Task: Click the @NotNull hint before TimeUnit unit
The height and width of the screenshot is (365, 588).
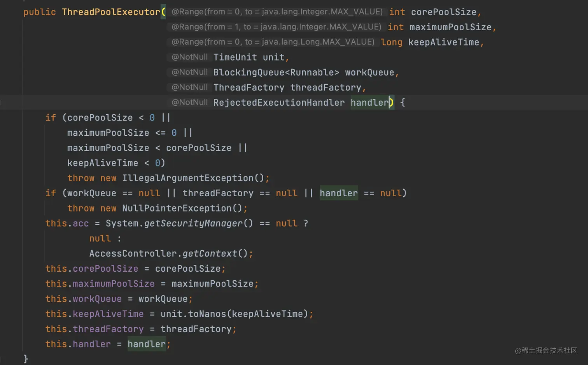Action: coord(190,57)
